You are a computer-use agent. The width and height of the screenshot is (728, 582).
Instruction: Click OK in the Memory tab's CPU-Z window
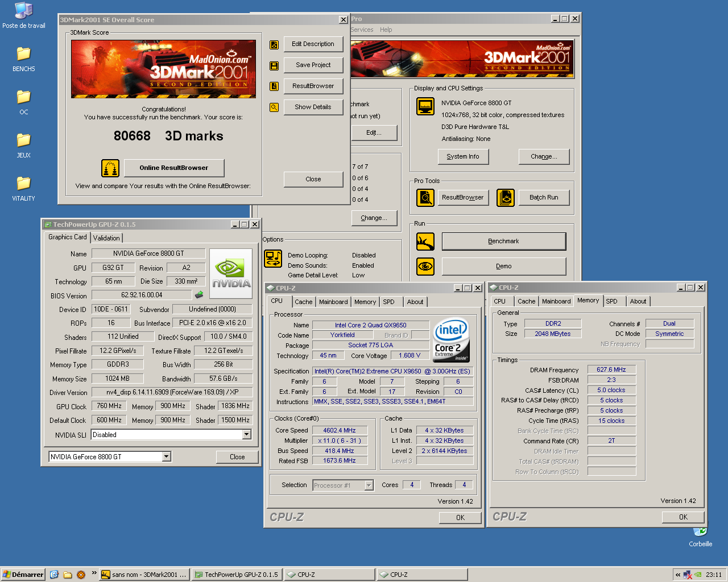(683, 517)
